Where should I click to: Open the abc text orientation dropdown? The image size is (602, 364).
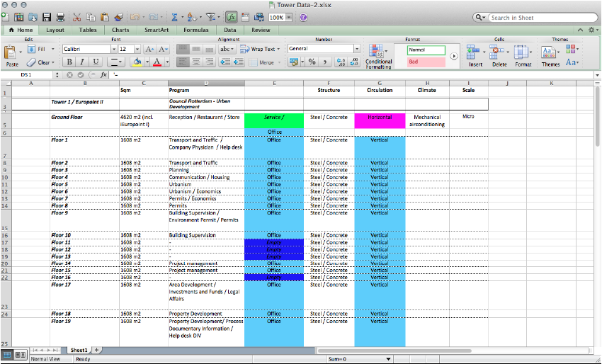(x=227, y=49)
